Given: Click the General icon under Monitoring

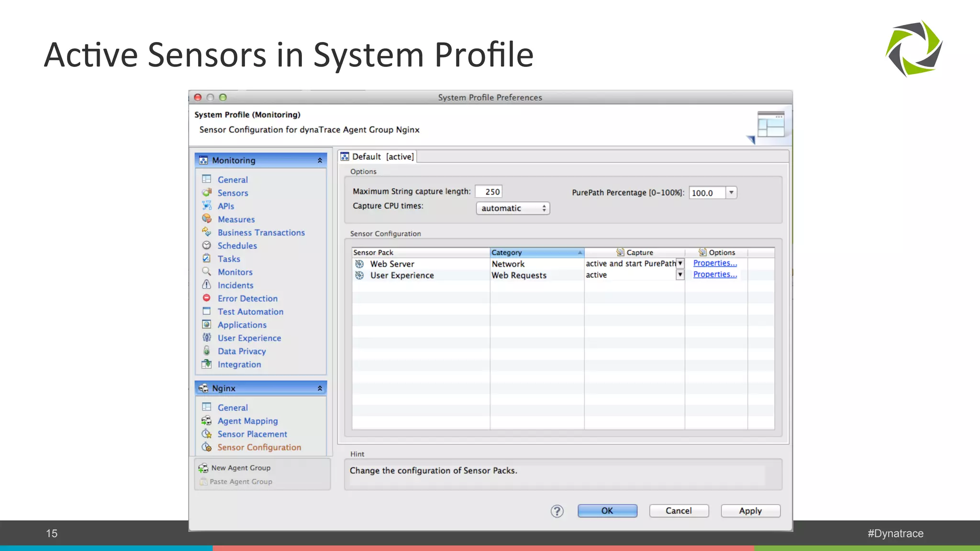Looking at the screenshot, I should (x=207, y=179).
